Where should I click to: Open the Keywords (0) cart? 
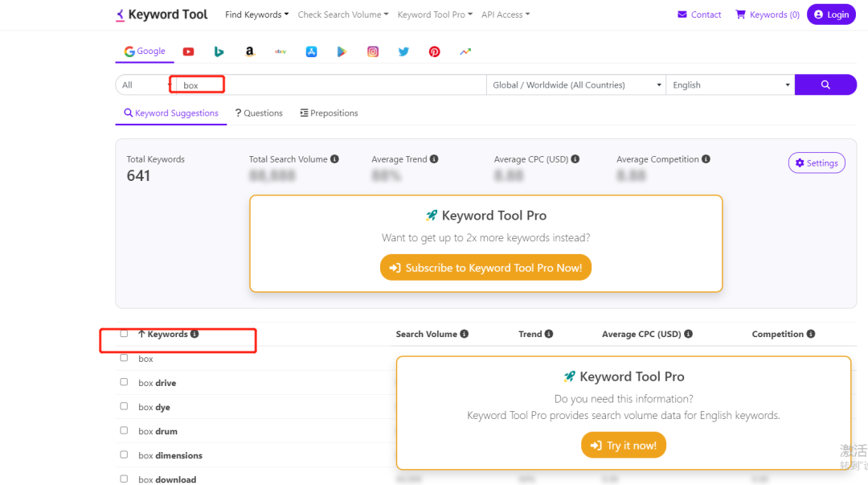768,14
